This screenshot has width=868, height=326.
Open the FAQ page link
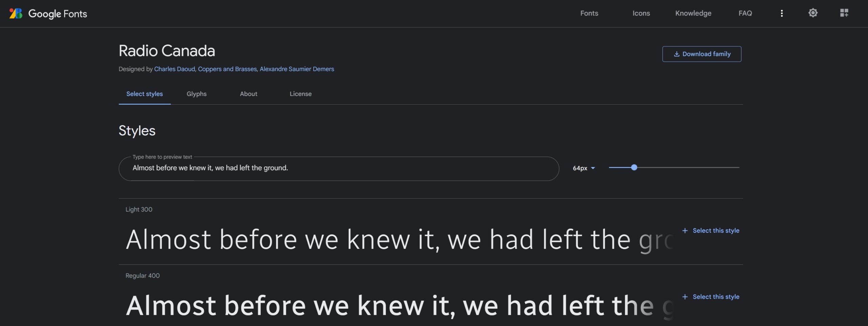coord(745,13)
